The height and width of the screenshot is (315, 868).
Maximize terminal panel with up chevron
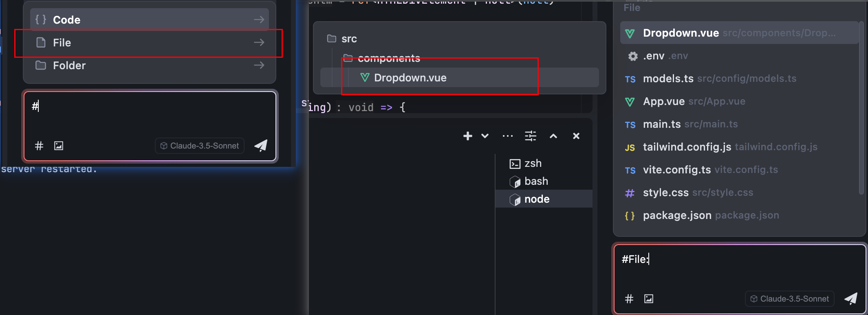(553, 136)
